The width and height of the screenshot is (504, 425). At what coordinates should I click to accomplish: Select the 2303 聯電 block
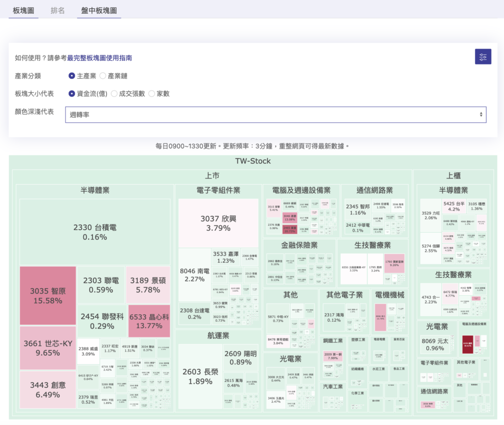(x=101, y=285)
